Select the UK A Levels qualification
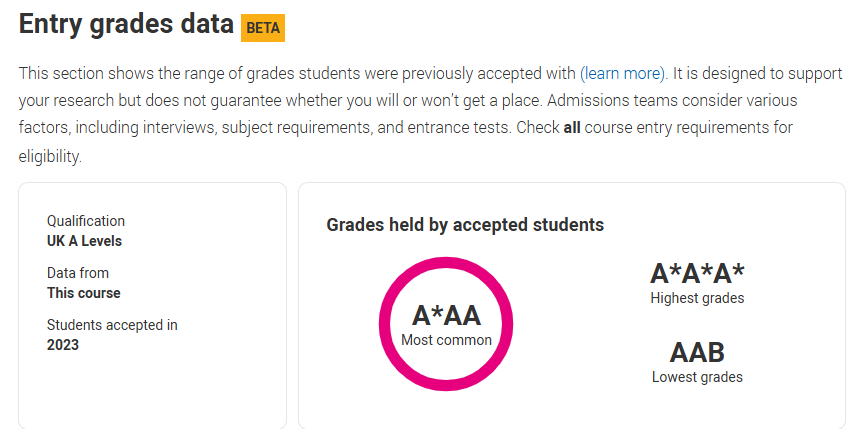The height and width of the screenshot is (429, 853). tap(84, 241)
